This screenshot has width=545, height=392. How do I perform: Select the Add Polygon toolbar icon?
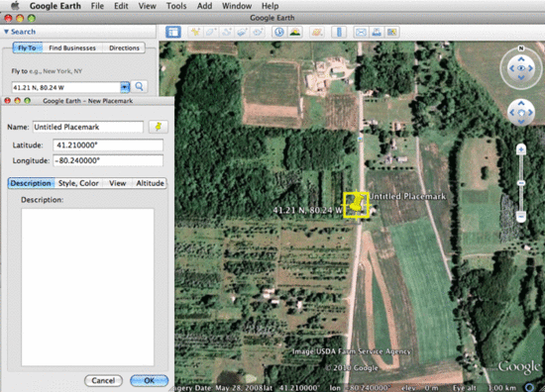tap(211, 33)
